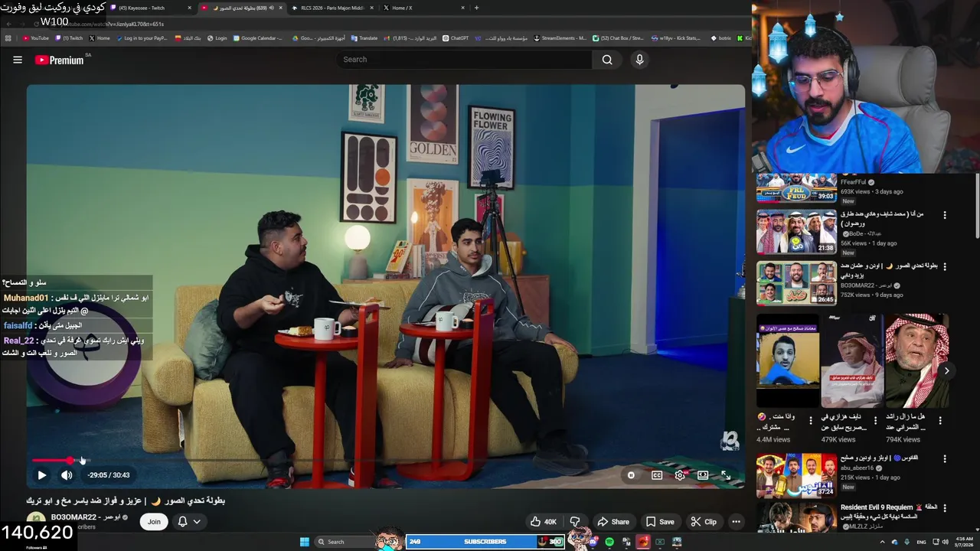Viewport: 980px width, 551px height.
Task: Share the video
Action: click(x=613, y=522)
